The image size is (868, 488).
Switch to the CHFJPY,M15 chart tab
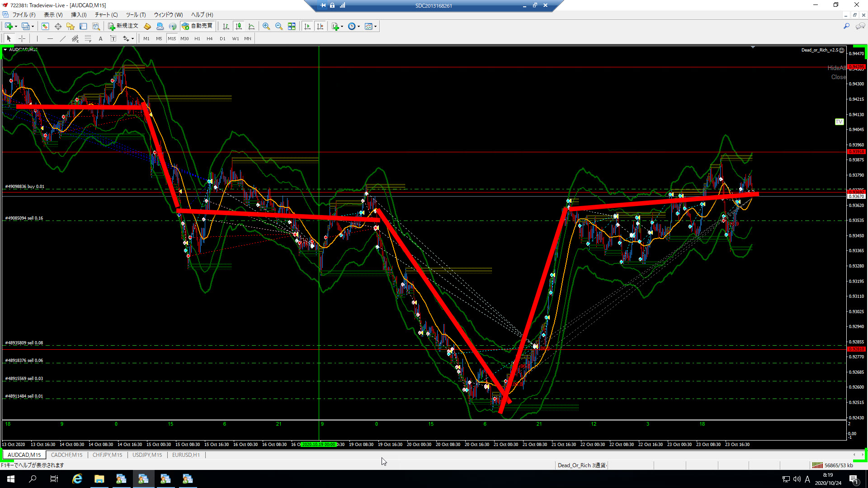pyautogui.click(x=107, y=455)
